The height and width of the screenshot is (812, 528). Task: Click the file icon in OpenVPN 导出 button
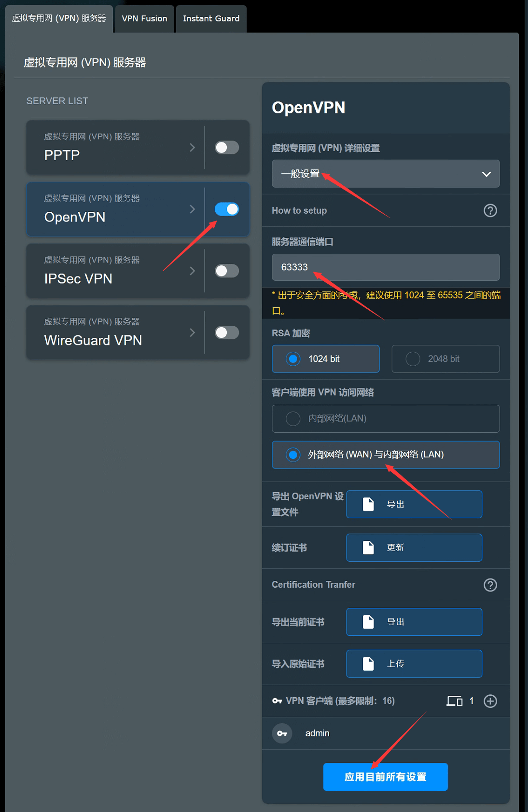coord(368,504)
